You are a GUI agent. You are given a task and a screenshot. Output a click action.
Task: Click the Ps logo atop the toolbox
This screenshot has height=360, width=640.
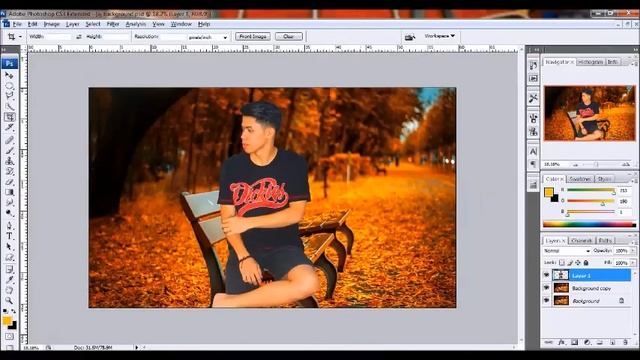coord(9,64)
